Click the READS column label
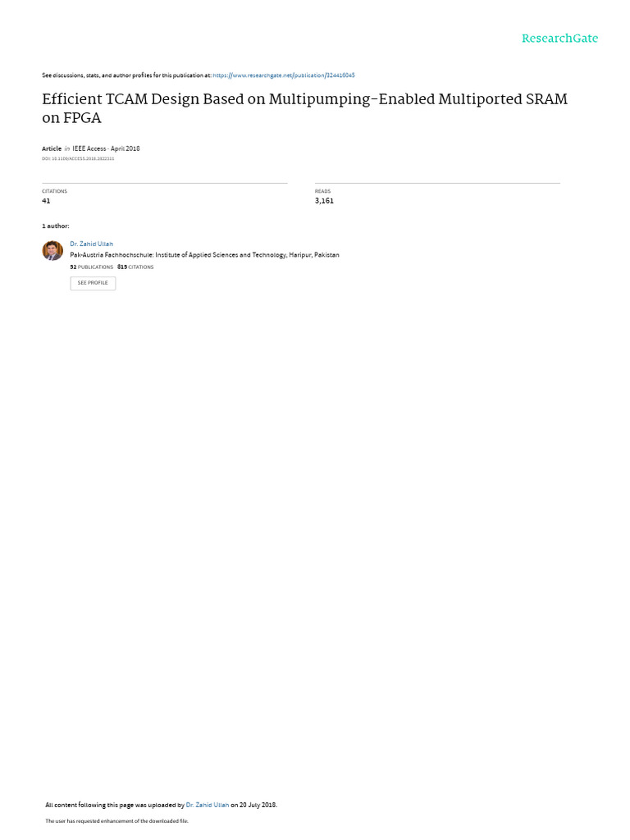Viewport: 630px width, 840px height. click(x=323, y=191)
